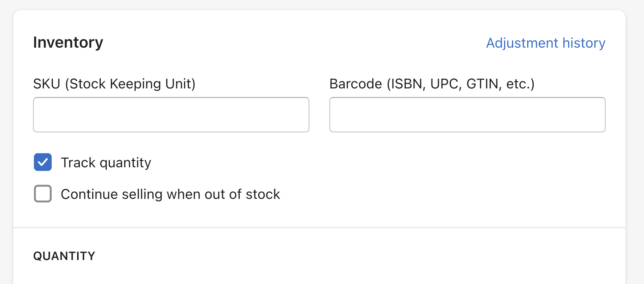Click the Inventory section heading

click(x=68, y=42)
